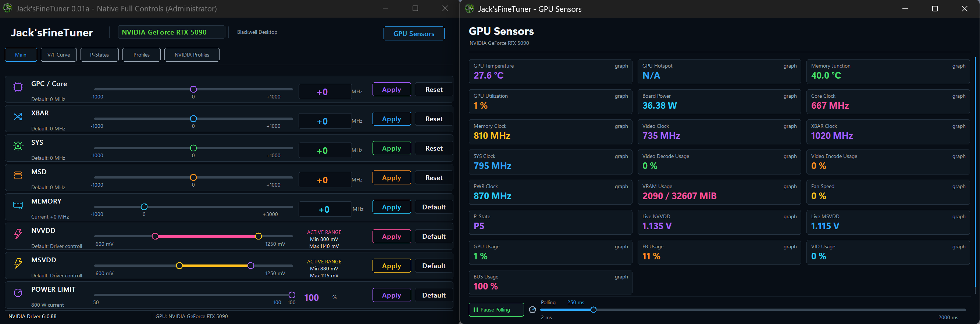
Task: Click the SYS offset slider handle
Action: pos(193,148)
